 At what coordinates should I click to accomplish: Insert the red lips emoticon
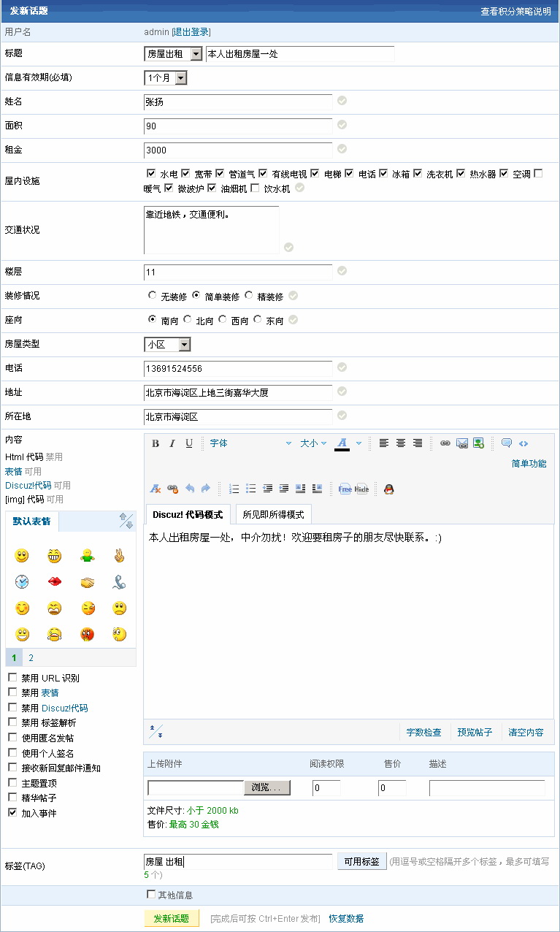point(55,582)
